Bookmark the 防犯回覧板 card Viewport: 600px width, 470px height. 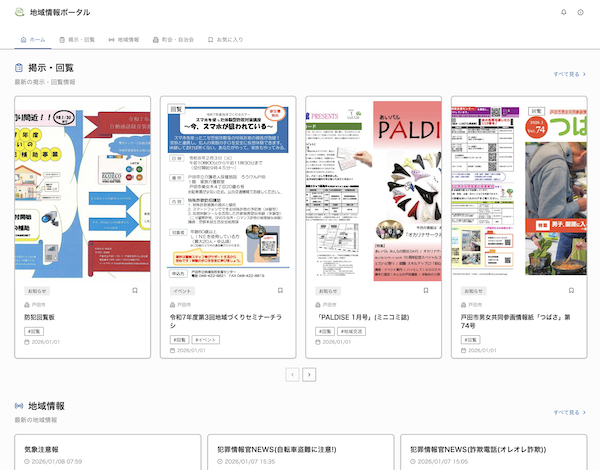pyautogui.click(x=135, y=290)
